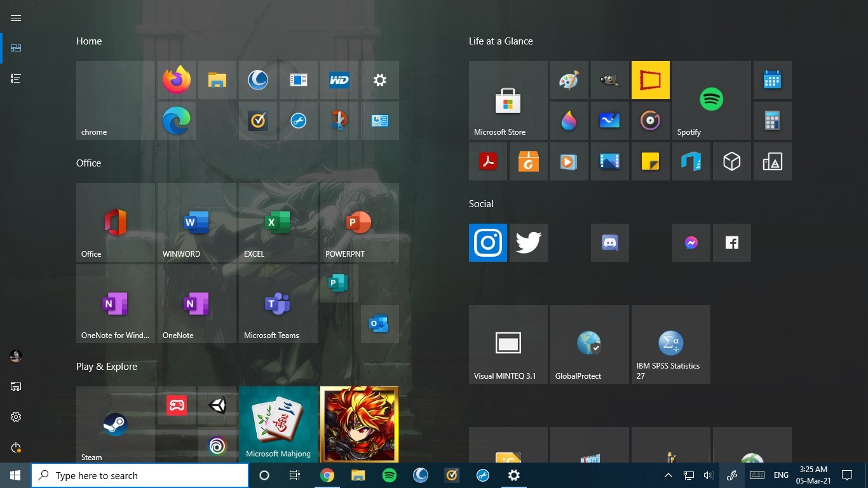Expand the Start hamburger menu
The width and height of the screenshot is (868, 488).
16,18
